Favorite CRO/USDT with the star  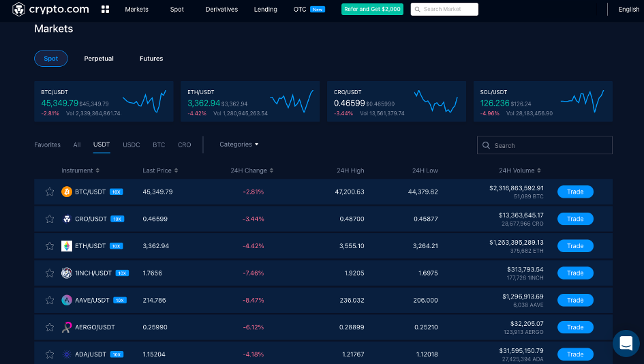[x=50, y=219]
